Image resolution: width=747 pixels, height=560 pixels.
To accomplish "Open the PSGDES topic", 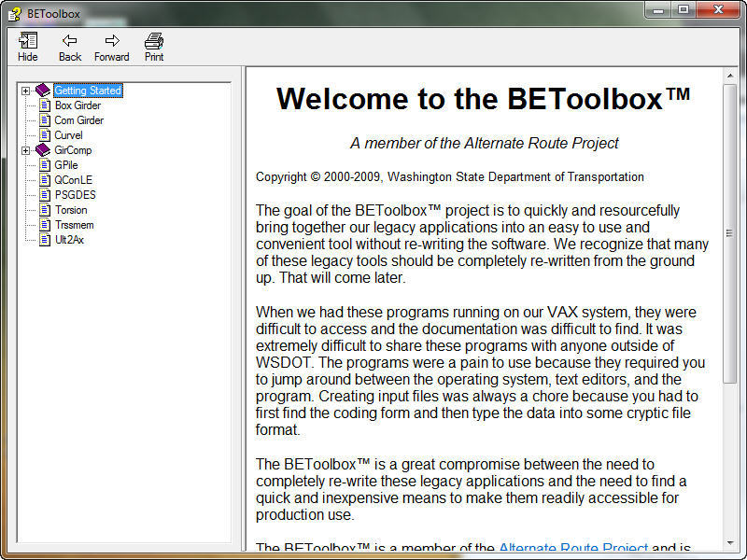I will pos(76,195).
